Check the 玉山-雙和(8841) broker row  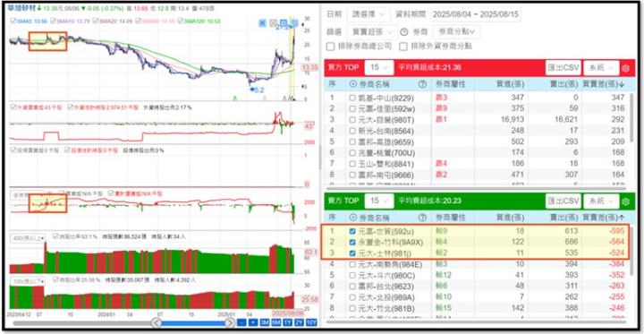click(352, 164)
